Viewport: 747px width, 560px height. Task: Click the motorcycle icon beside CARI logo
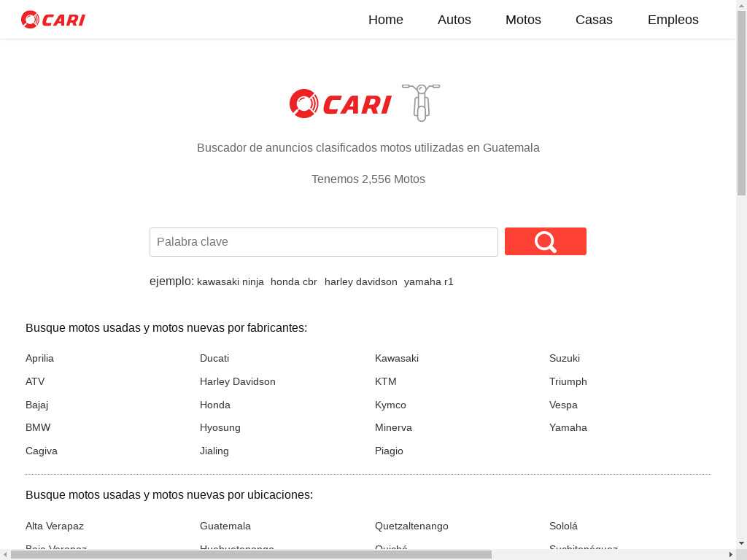tap(421, 103)
